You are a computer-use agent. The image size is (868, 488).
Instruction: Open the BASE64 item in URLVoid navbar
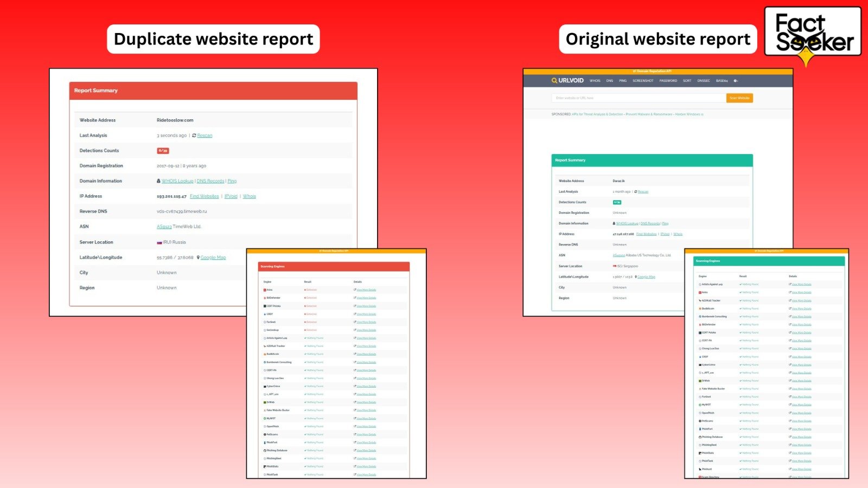(722, 81)
